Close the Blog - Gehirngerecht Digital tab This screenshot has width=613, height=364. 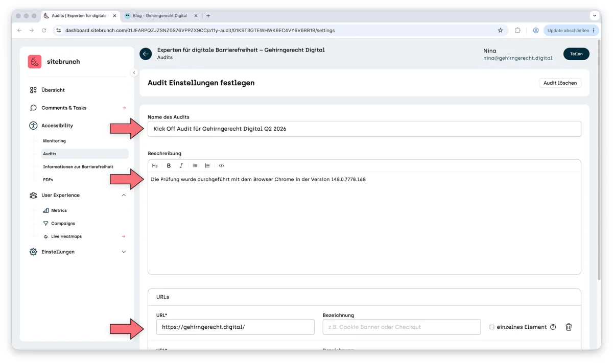196,16
